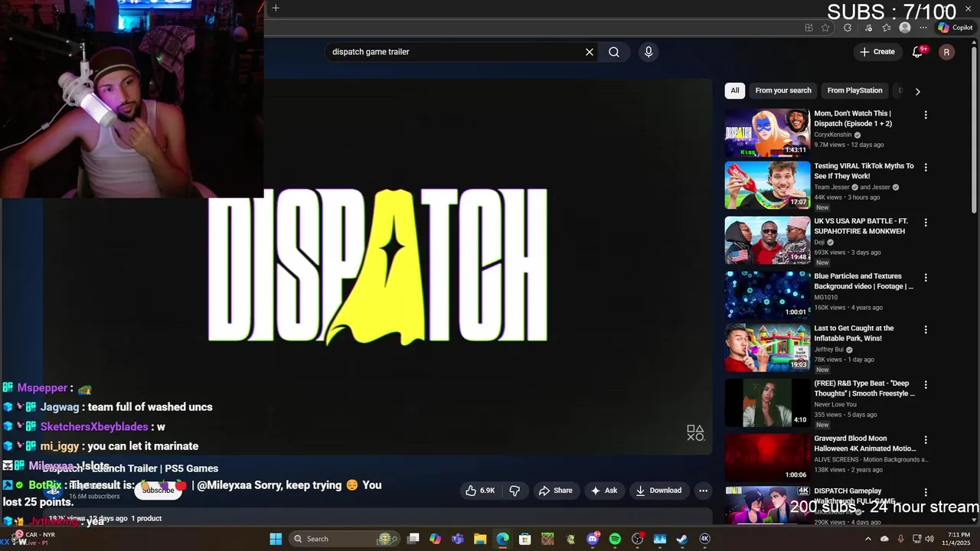The width and height of the screenshot is (980, 551).
Task: Click the Ask button
Action: [x=604, y=491]
